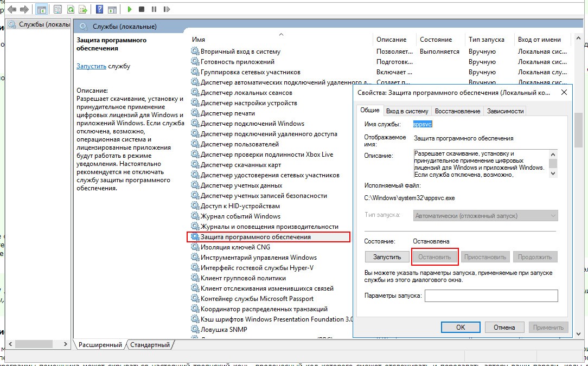Sort list by the Тип запуска column header
588x366 pixels.
(490, 40)
